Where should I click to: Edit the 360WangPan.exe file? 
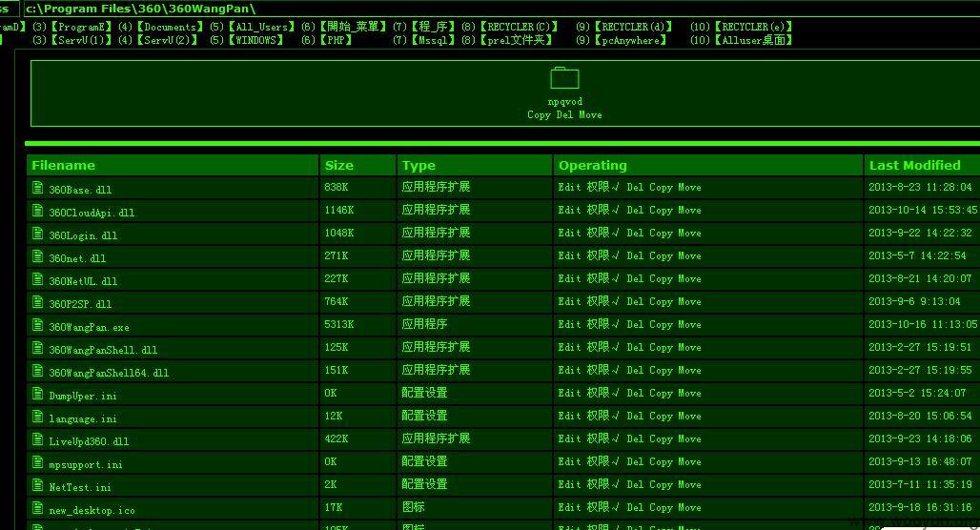569,325
